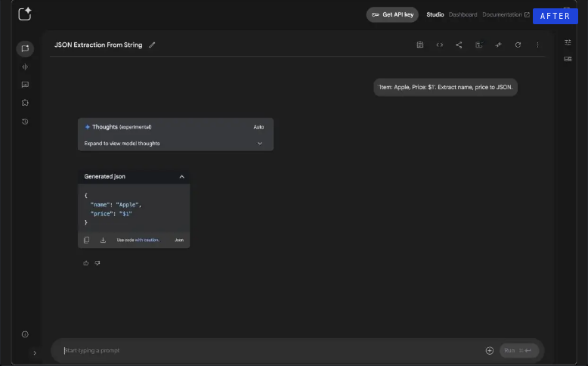Share the prompt with the share icon
This screenshot has width=588, height=366.
459,45
